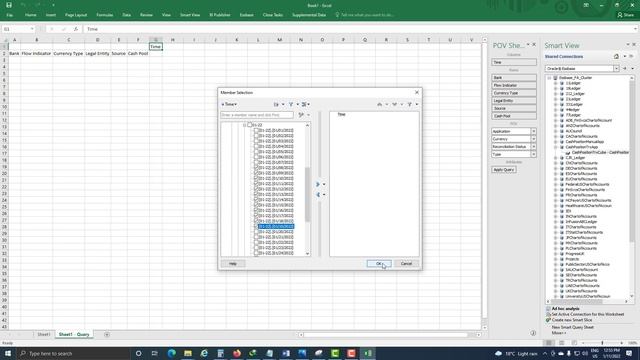
Task: Check the Q1-22 parent member checkbox
Action: point(250,125)
